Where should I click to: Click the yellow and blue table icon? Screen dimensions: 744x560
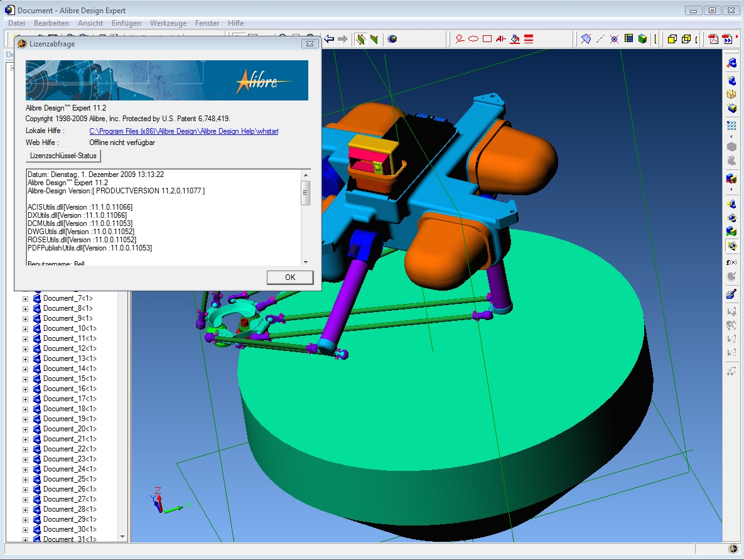(628, 39)
